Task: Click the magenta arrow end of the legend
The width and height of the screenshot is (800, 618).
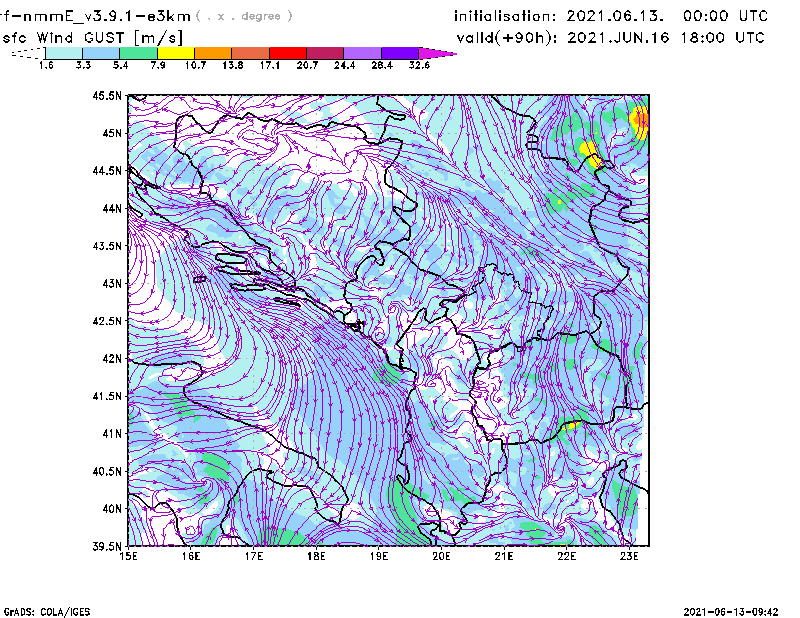Action: tap(437, 53)
